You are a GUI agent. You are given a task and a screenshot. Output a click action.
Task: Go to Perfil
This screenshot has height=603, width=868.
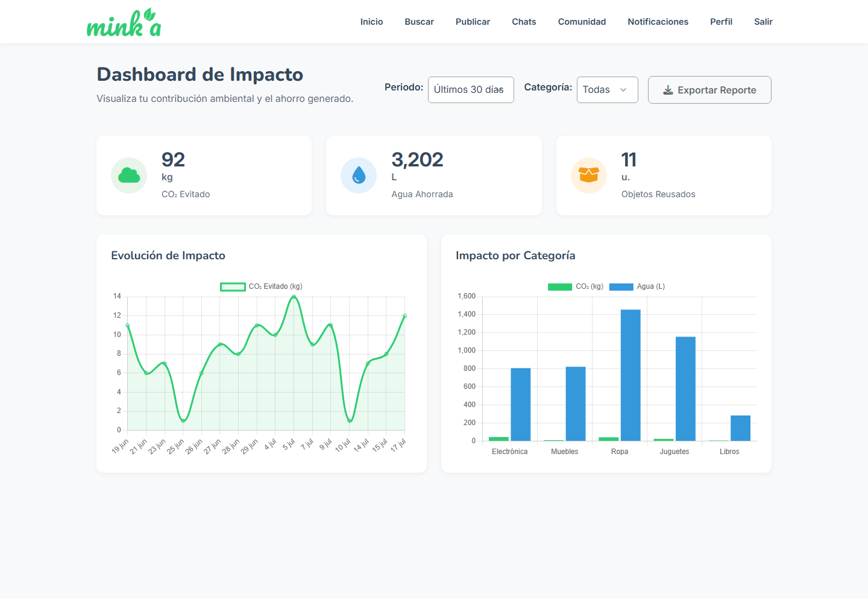[722, 22]
